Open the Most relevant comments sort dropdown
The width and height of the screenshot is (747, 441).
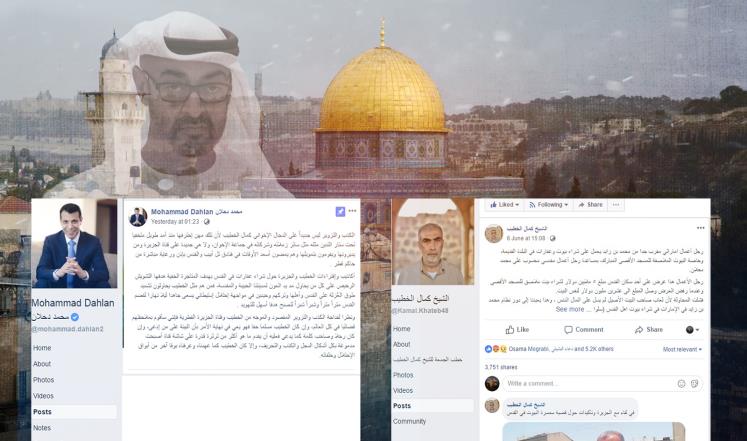pos(682,350)
